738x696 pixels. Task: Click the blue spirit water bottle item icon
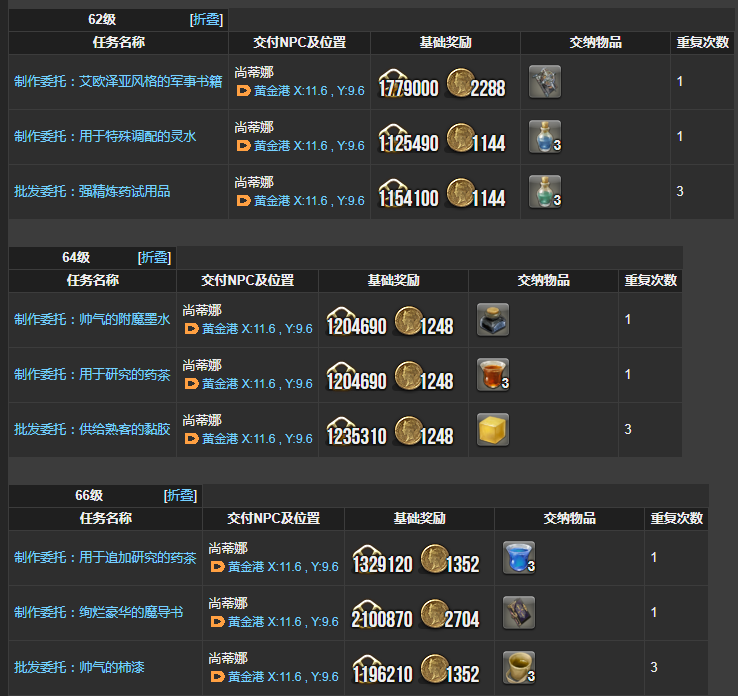545,137
